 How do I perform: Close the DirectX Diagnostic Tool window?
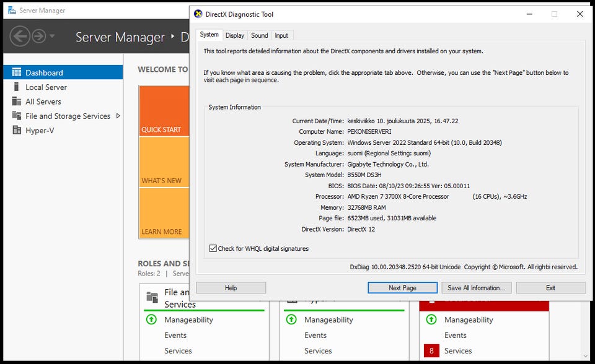coord(580,14)
